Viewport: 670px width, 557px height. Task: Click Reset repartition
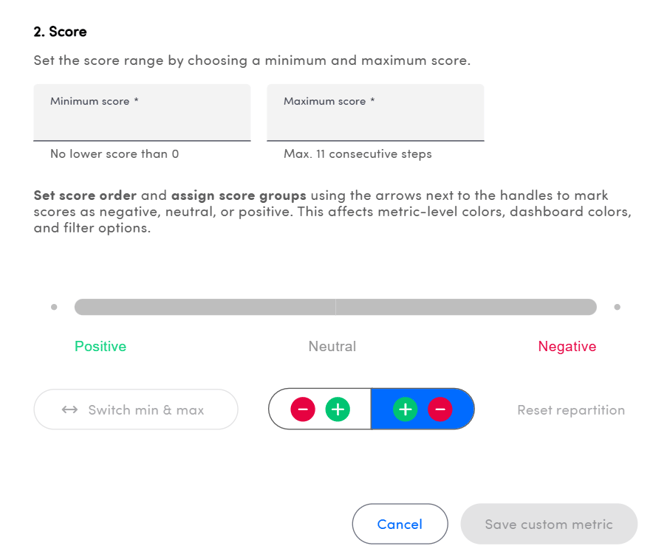pos(570,410)
